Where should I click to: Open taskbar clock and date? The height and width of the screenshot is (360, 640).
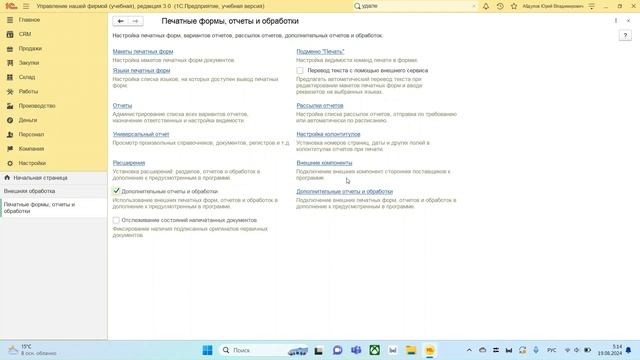click(x=610, y=350)
